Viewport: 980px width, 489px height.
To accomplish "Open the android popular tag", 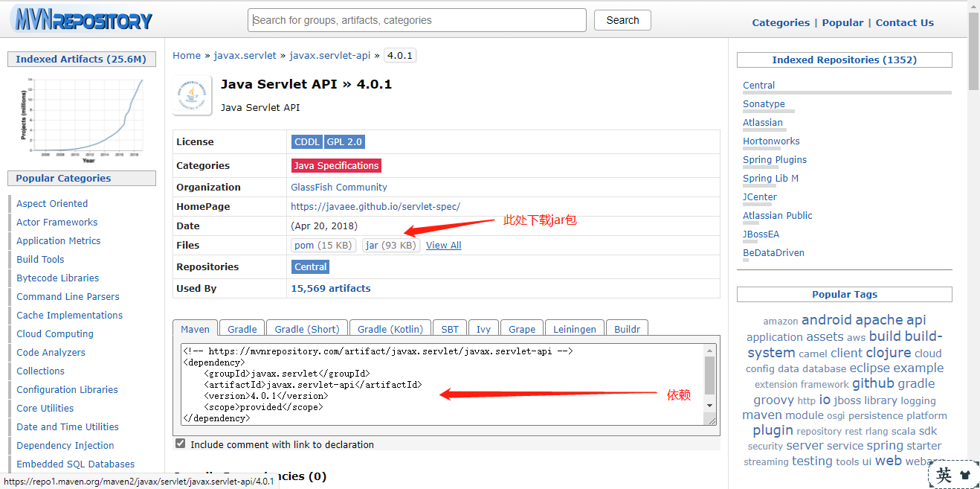I will [826, 319].
